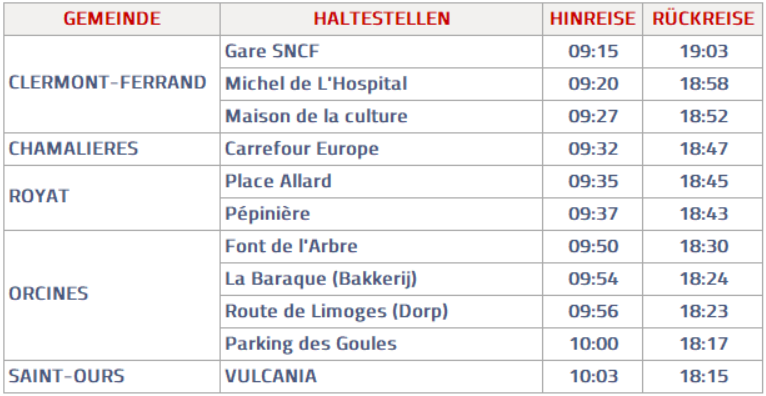Click the GEMEINDE column header
766x396 pixels.
[112, 19]
